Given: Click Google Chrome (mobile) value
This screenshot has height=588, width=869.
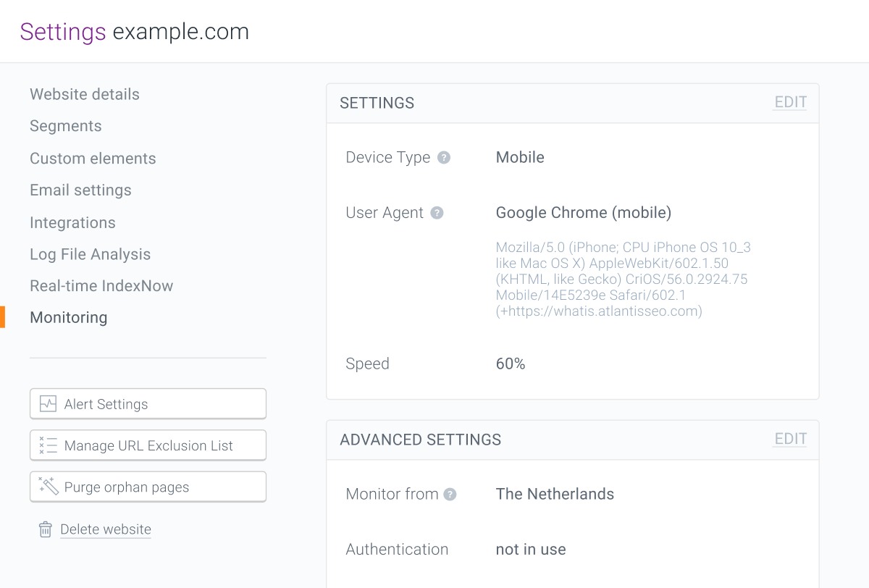Looking at the screenshot, I should (x=584, y=213).
